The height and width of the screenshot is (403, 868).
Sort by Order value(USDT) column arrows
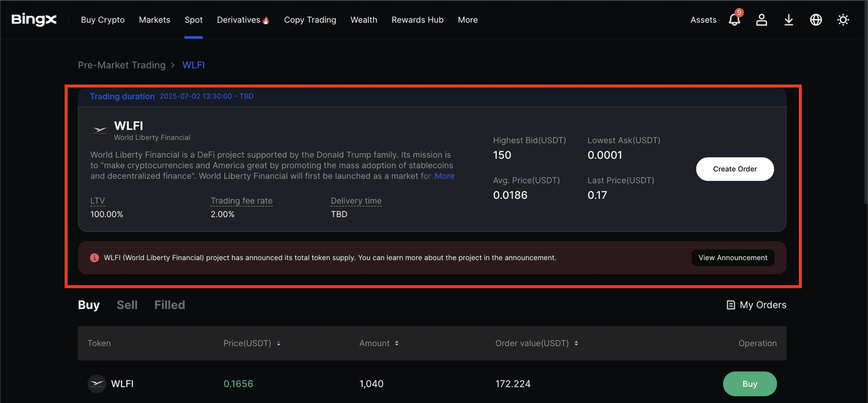576,343
